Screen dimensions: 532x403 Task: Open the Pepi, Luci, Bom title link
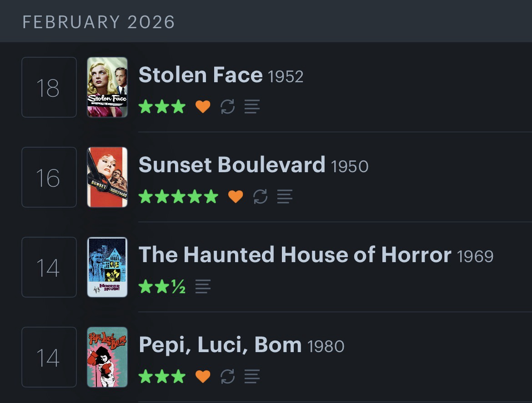(x=220, y=345)
